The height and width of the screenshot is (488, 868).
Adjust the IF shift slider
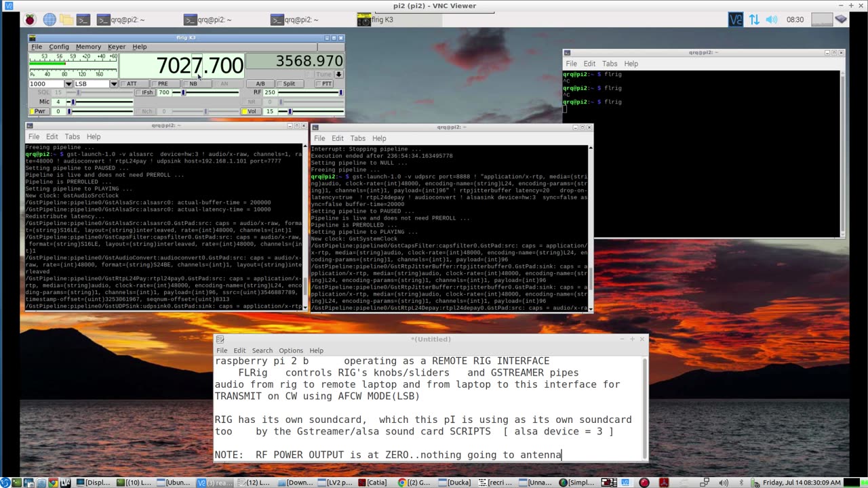pyautogui.click(x=206, y=93)
